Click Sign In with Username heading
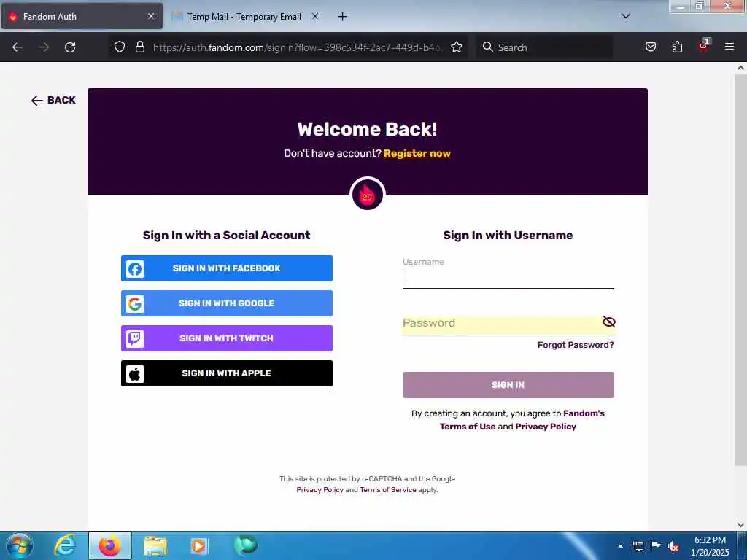747x560 pixels. pos(508,236)
